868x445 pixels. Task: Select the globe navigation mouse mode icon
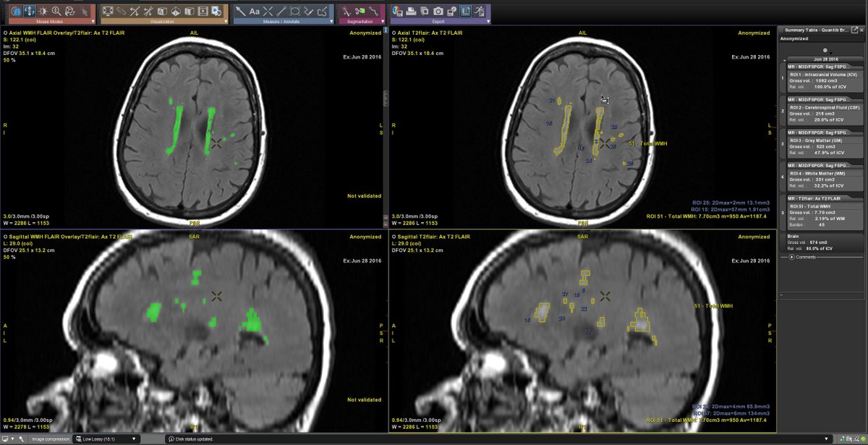(x=16, y=11)
